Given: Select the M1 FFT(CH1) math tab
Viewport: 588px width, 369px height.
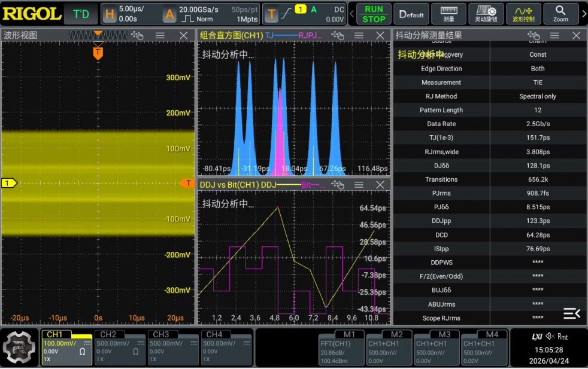Looking at the screenshot, I should (x=341, y=347).
